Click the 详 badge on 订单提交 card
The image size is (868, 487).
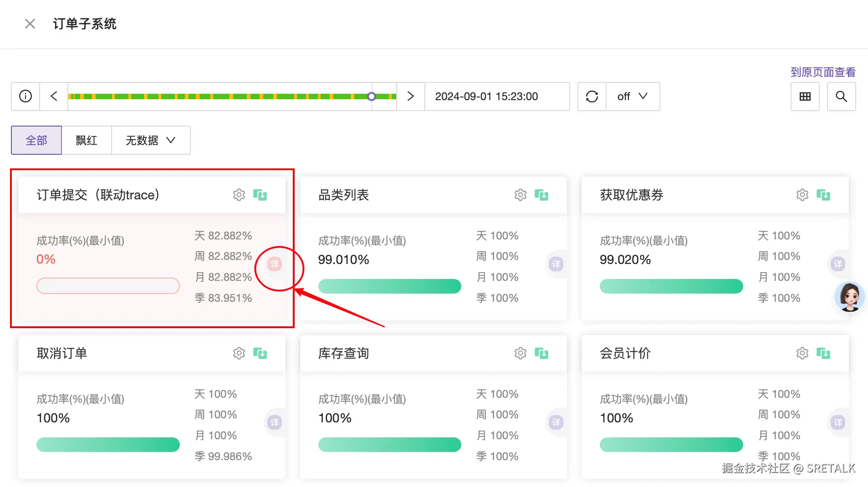tap(274, 264)
